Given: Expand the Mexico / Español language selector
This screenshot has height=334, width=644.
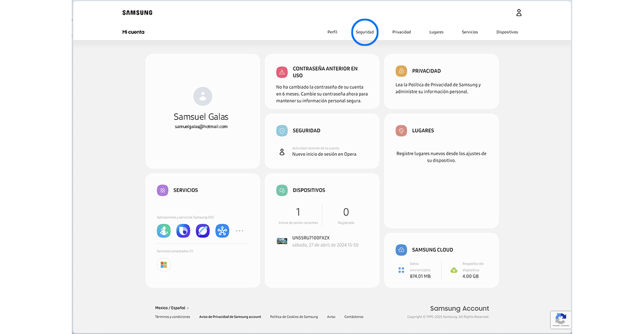Looking at the screenshot, I should [x=169, y=307].
